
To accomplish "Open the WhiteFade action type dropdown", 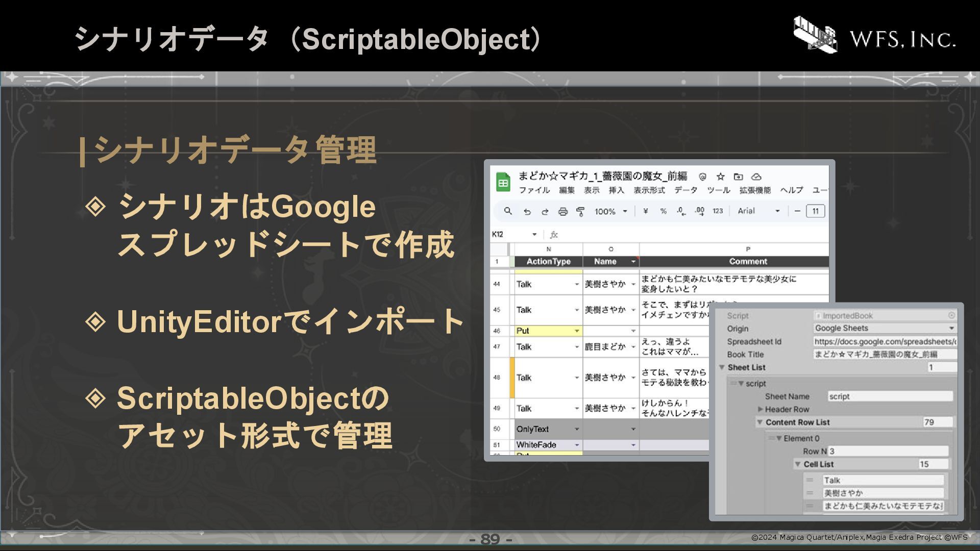I will coord(577,445).
